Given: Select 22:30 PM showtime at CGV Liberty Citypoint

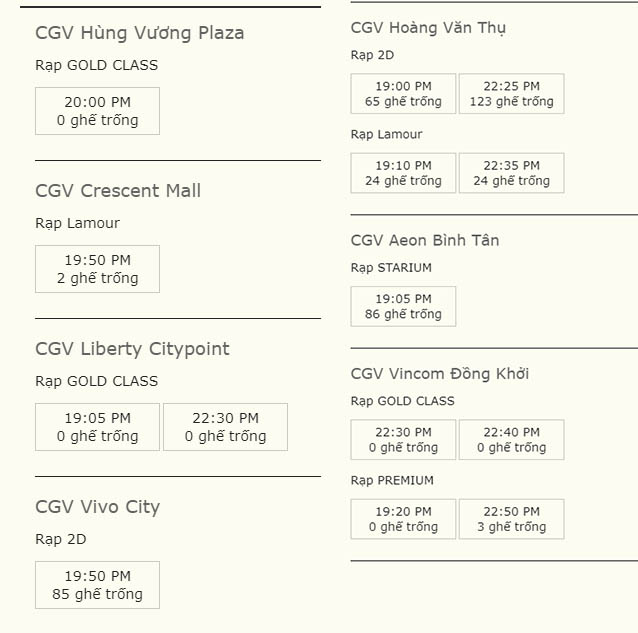Looking at the screenshot, I should click(225, 427).
